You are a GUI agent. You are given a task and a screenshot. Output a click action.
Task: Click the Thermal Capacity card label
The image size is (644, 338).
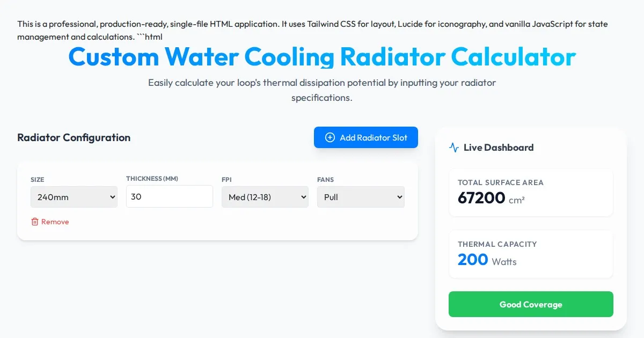tap(497, 244)
